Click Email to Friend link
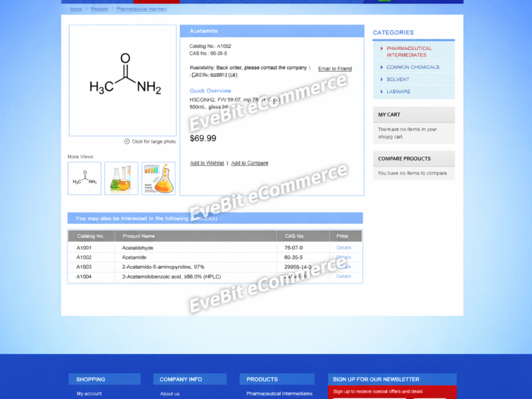The width and height of the screenshot is (532, 399). [334, 69]
